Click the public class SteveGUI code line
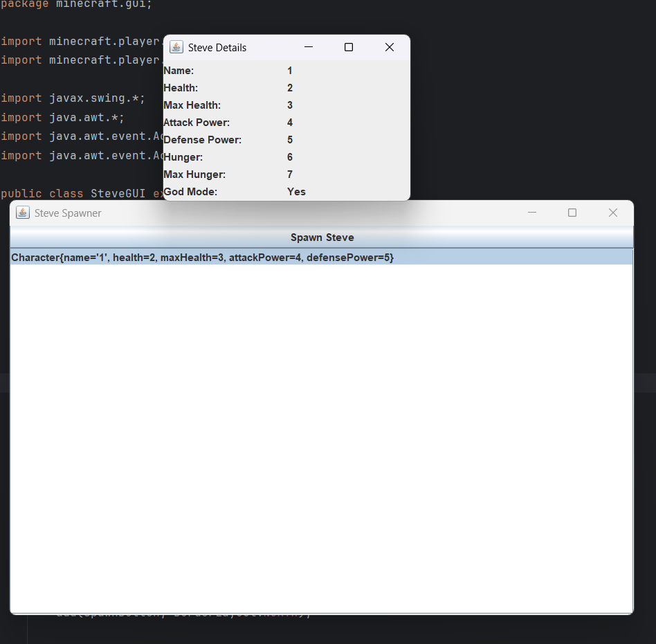 [x=82, y=193]
